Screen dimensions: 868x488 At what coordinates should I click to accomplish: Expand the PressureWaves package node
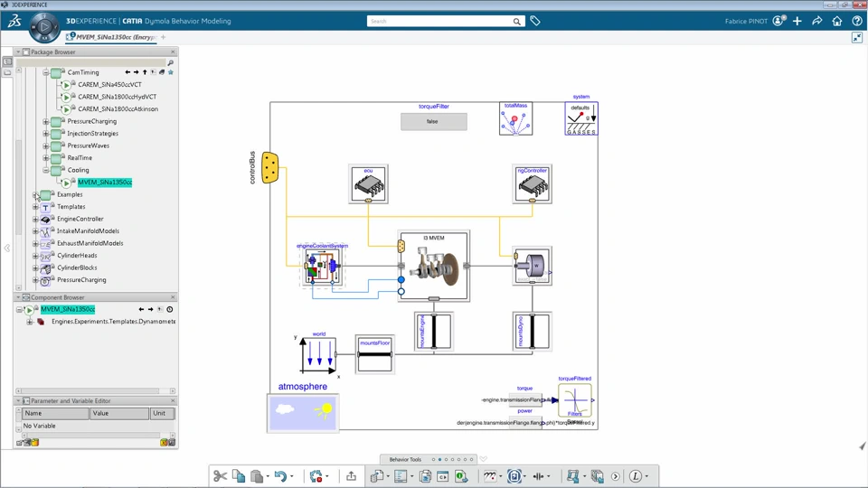(46, 145)
